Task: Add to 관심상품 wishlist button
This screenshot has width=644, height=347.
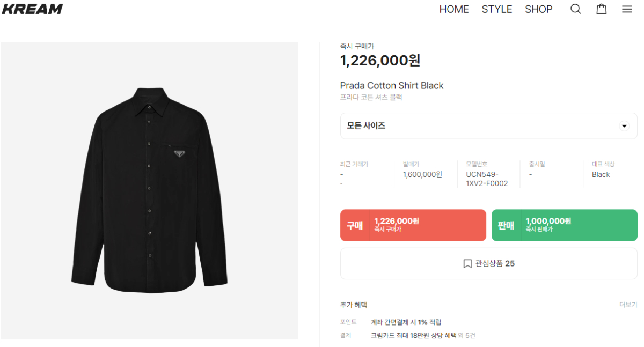Action: coord(488,264)
